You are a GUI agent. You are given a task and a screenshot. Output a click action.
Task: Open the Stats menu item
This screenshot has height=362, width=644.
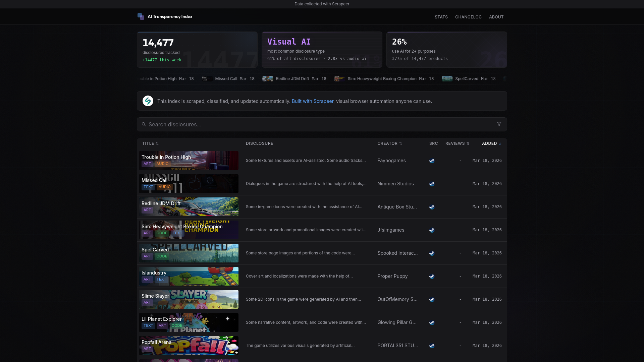pos(441,17)
